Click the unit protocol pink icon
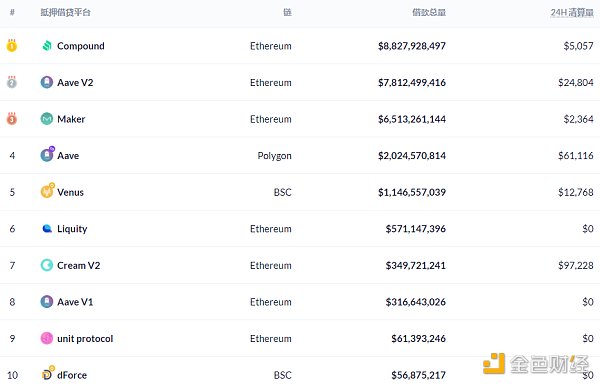 tap(47, 338)
